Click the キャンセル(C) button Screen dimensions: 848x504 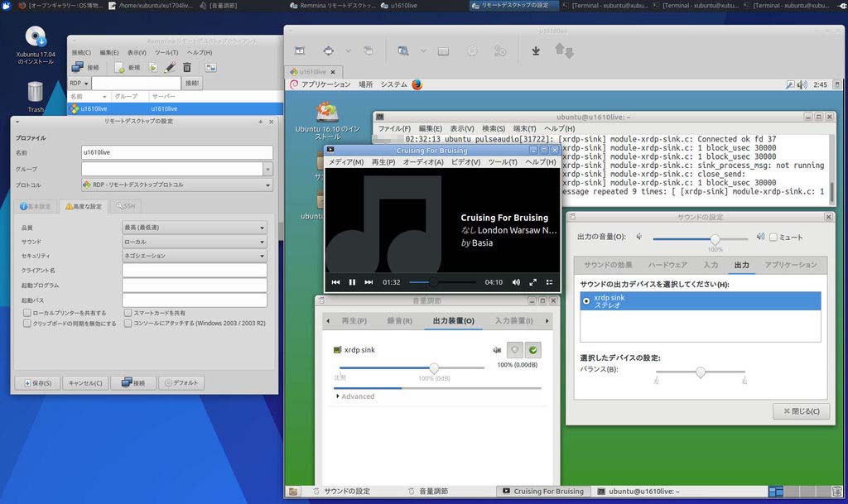tap(85, 383)
